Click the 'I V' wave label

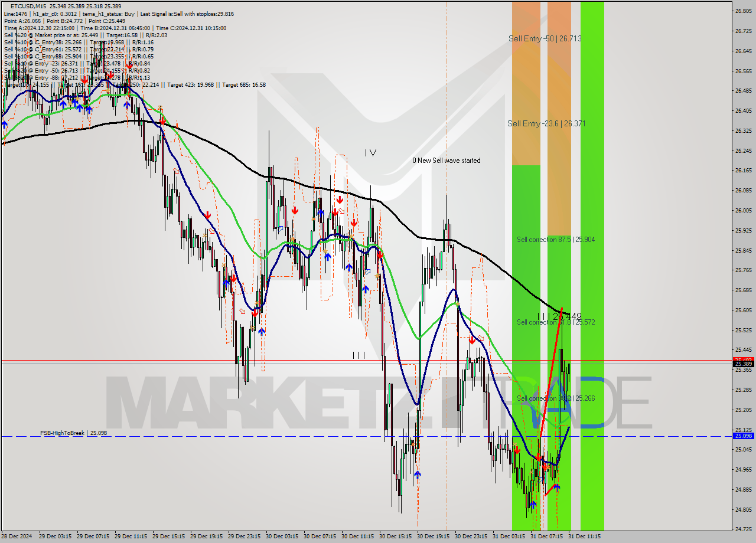[370, 153]
